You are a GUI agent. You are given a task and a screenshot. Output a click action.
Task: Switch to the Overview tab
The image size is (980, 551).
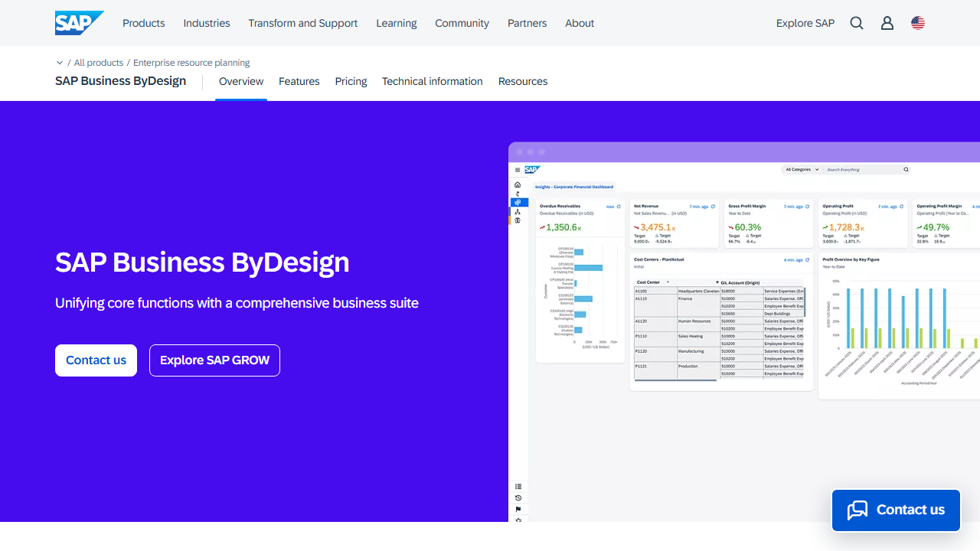[x=241, y=81]
